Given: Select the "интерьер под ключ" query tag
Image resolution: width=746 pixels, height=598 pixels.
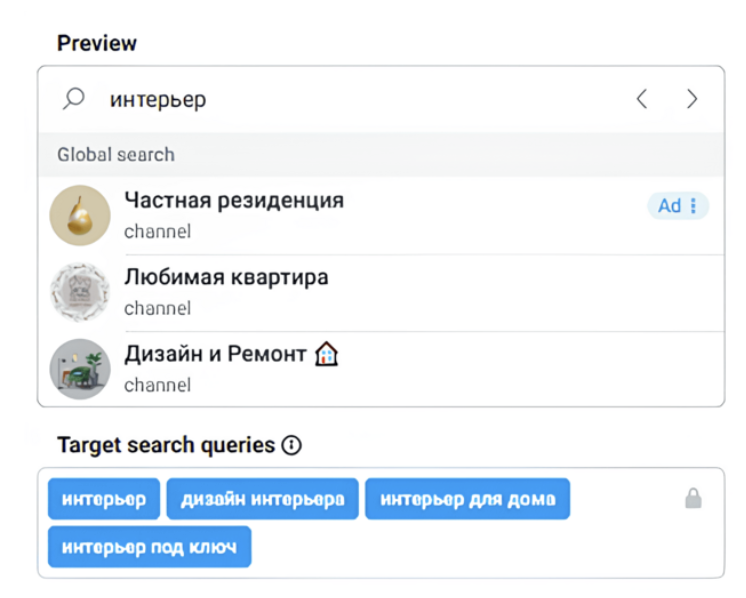Looking at the screenshot, I should [149, 547].
